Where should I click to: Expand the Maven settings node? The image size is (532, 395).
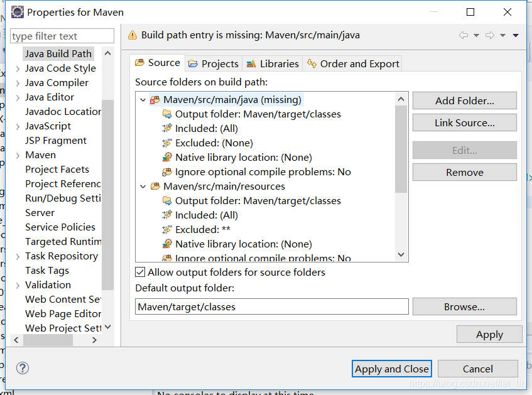pos(18,155)
